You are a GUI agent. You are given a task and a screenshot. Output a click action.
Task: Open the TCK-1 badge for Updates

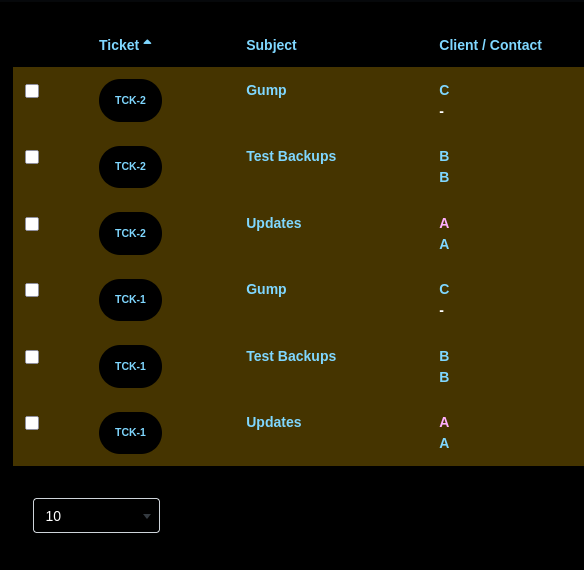(x=130, y=433)
